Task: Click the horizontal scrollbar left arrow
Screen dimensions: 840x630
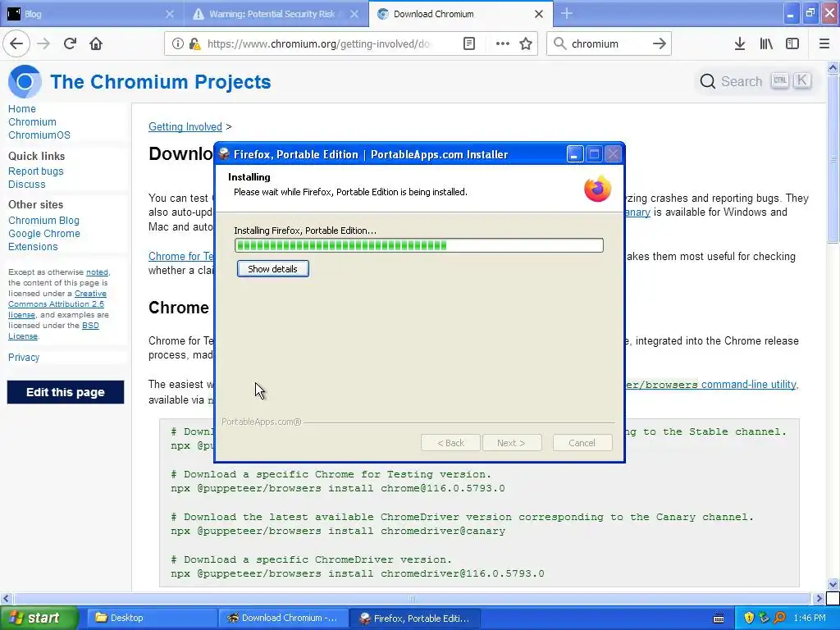Action: (x=6, y=598)
